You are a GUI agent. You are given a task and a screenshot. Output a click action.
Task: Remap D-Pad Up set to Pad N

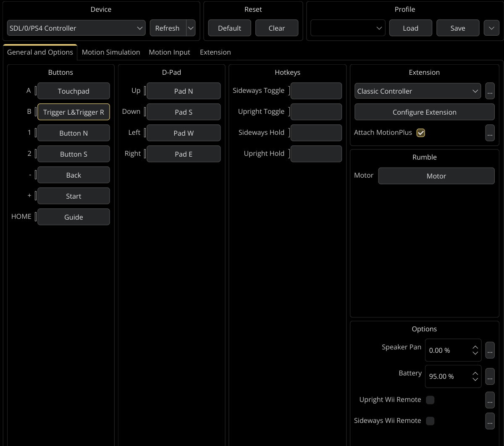184,91
